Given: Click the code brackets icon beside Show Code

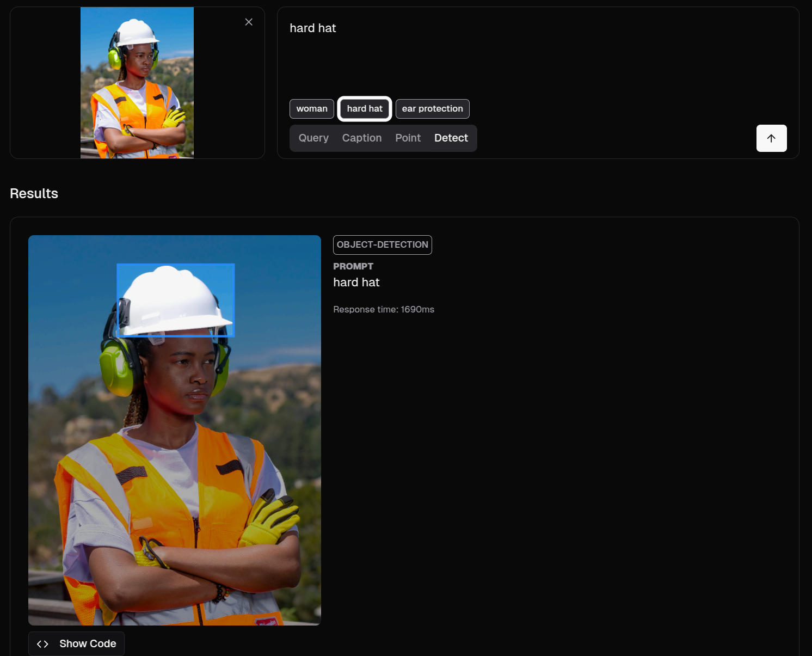Looking at the screenshot, I should [x=42, y=644].
